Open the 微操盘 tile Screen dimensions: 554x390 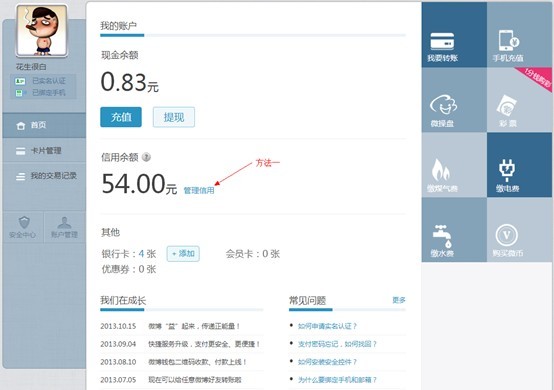click(454, 100)
